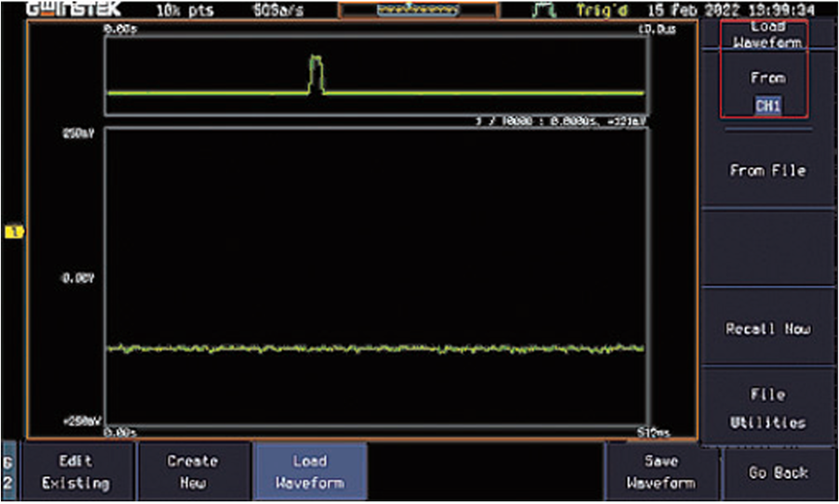Click the GW Instek logo

75,9
